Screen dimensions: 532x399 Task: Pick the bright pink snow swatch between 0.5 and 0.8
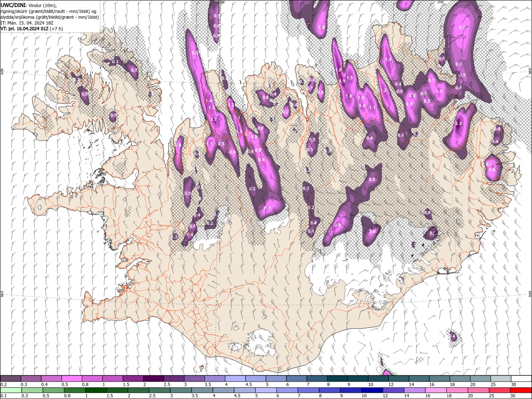point(71,378)
